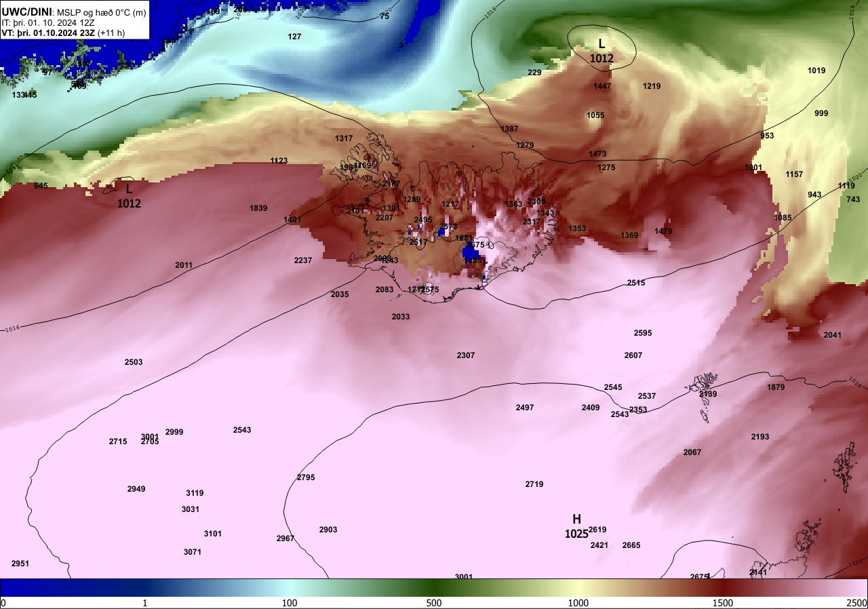The height and width of the screenshot is (609, 868).
Task: Click the freezing level value '999'
Action: pos(821,113)
